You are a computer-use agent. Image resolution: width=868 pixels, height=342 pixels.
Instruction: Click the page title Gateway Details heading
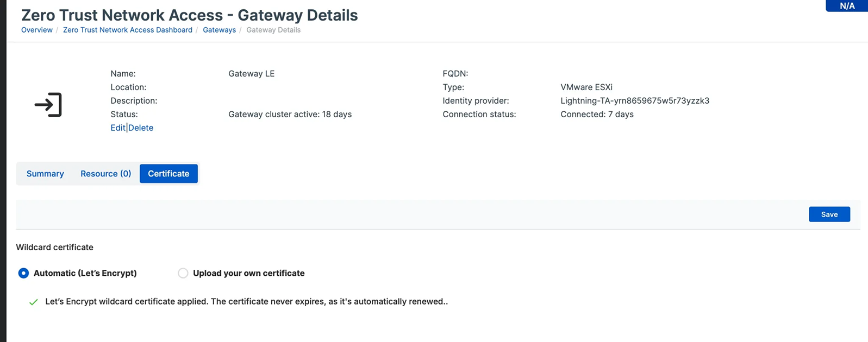coord(189,15)
